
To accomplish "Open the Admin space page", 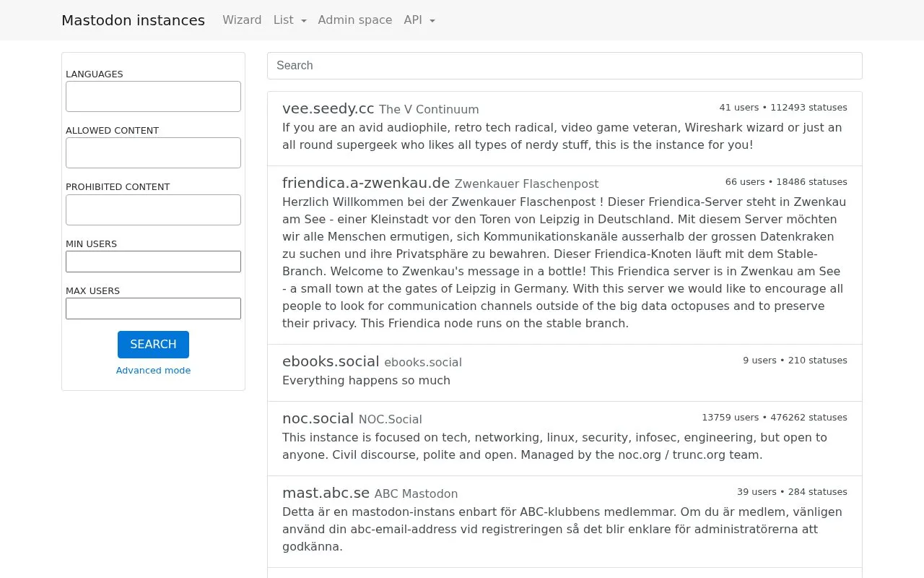I will click(x=355, y=20).
